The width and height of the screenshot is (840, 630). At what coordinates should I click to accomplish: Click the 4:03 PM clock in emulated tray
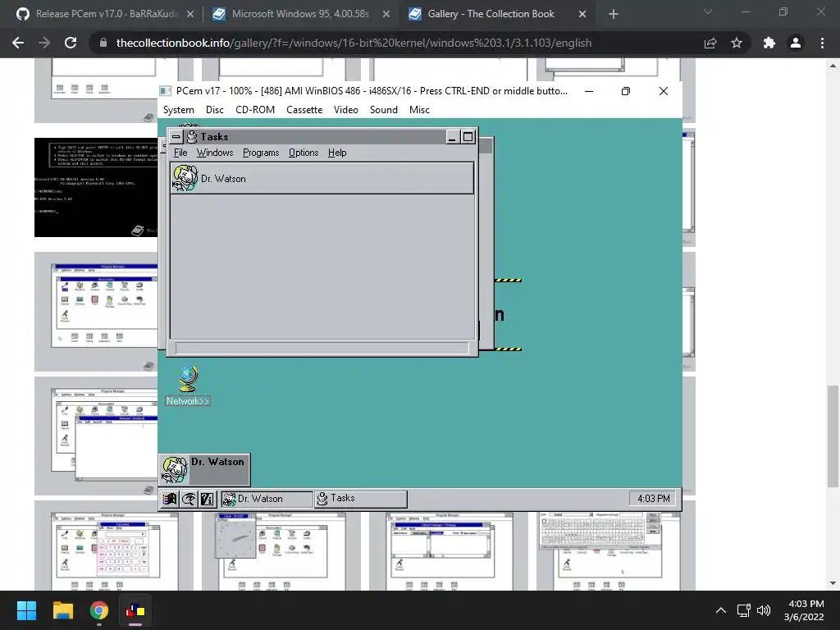click(x=653, y=499)
